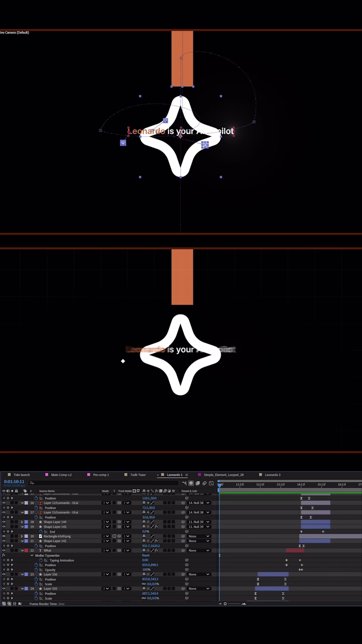This screenshot has width=362, height=644.
Task: Open the Leonardo 3 tab
Action: point(273,475)
